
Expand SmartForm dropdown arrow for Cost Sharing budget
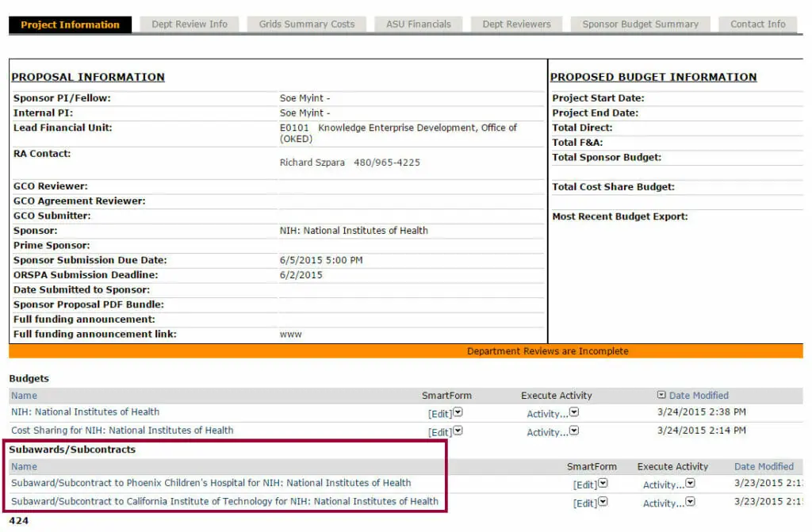pyautogui.click(x=458, y=431)
